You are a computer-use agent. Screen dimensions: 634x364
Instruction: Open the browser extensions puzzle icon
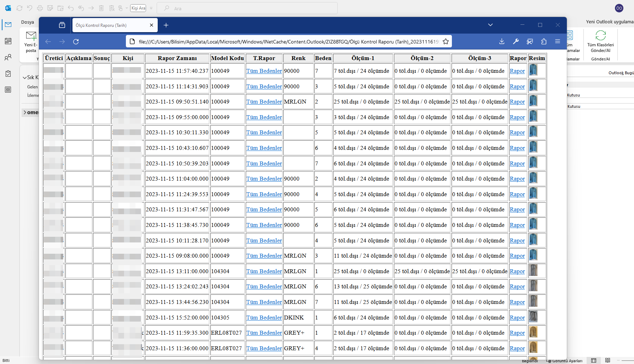click(x=544, y=42)
